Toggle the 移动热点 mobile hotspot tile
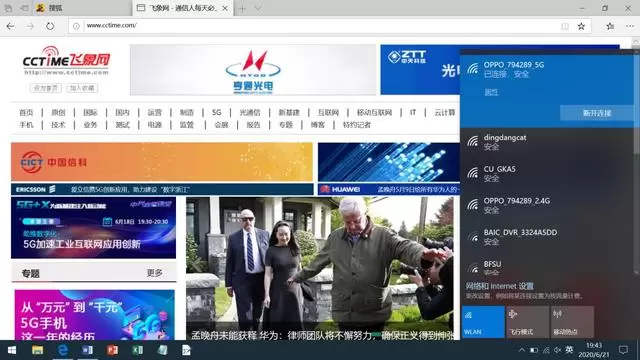 [x=572, y=322]
